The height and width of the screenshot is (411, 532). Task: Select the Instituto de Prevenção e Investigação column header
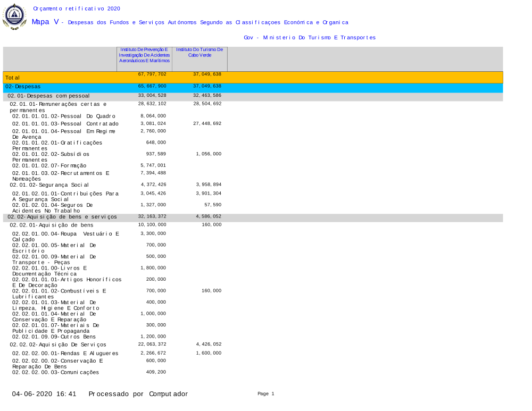(144, 55)
